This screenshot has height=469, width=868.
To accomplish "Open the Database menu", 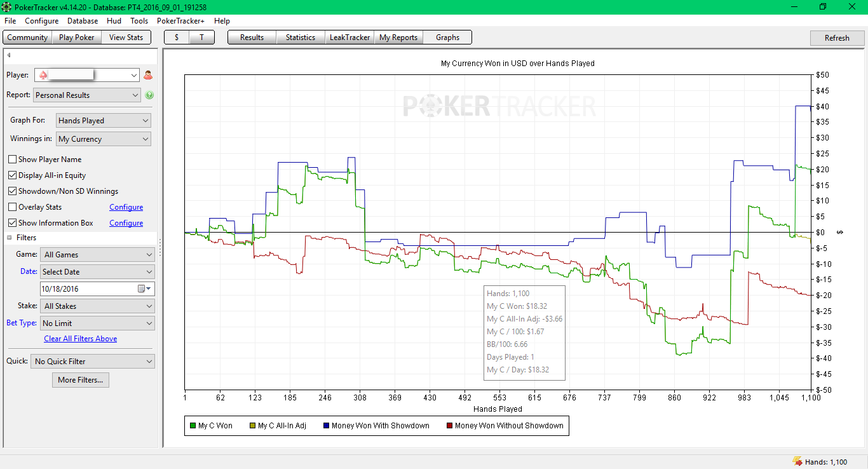I will click(83, 21).
